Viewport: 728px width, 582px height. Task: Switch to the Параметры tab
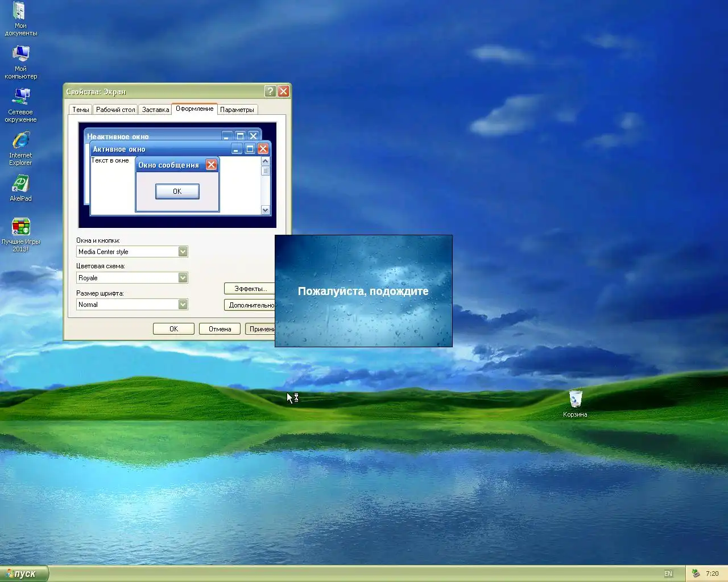pos(237,110)
